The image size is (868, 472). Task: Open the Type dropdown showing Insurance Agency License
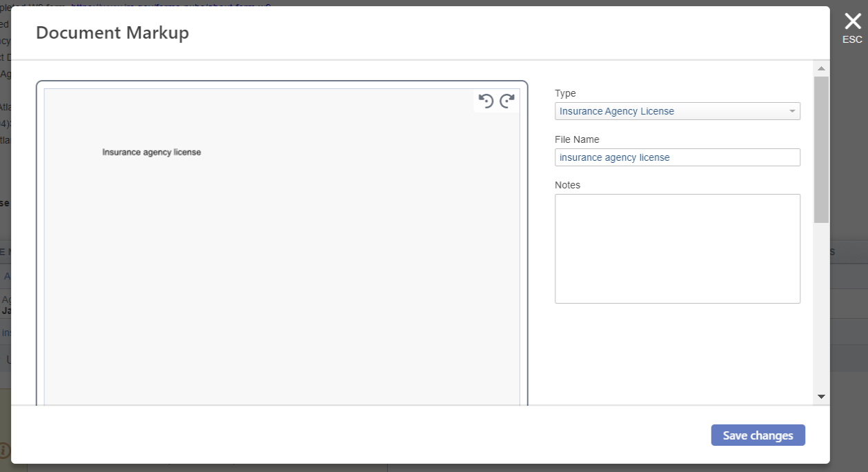[669, 111]
